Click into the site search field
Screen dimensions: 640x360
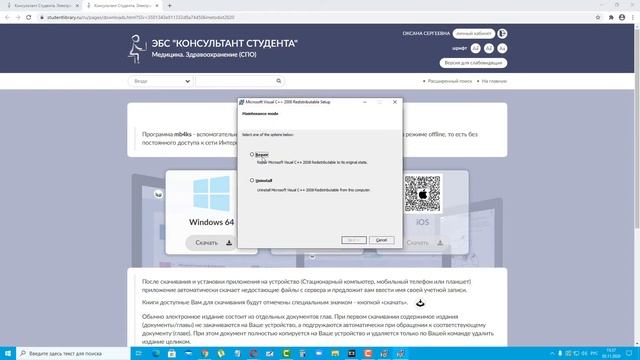pos(235,81)
